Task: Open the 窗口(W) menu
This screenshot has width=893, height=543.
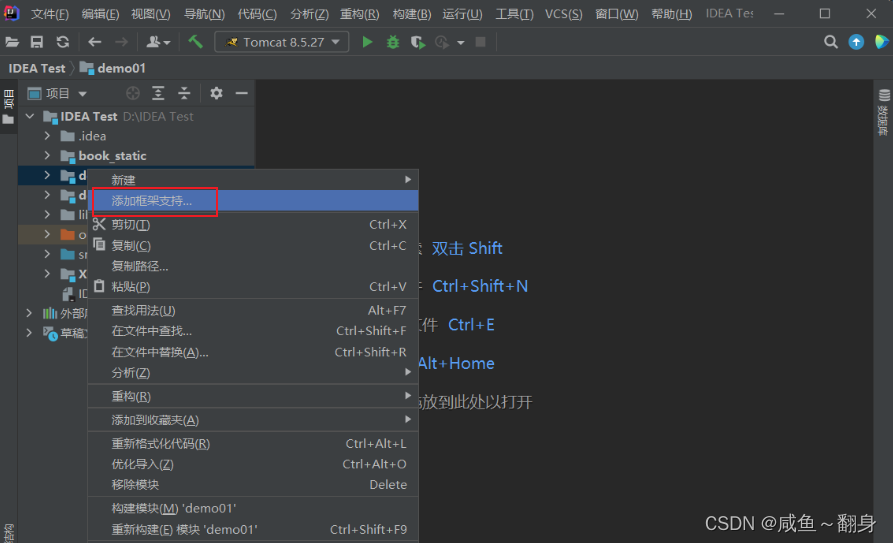Action: [616, 14]
